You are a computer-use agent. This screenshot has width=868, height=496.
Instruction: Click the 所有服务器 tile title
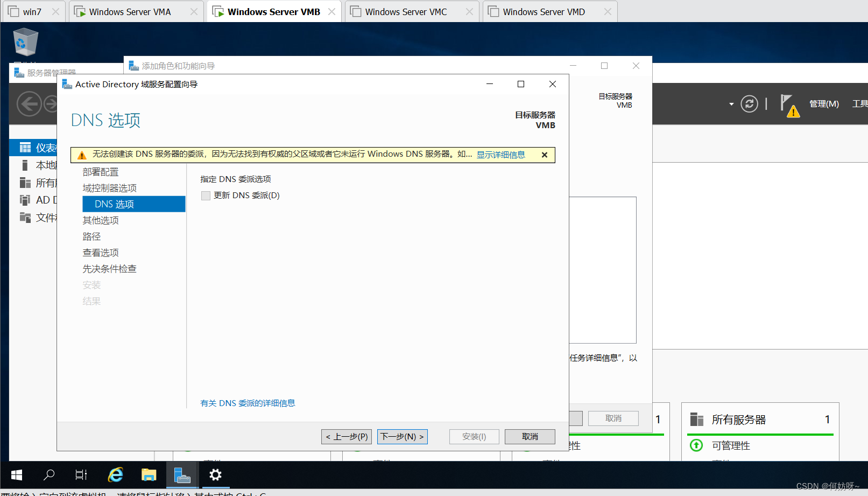pos(739,420)
